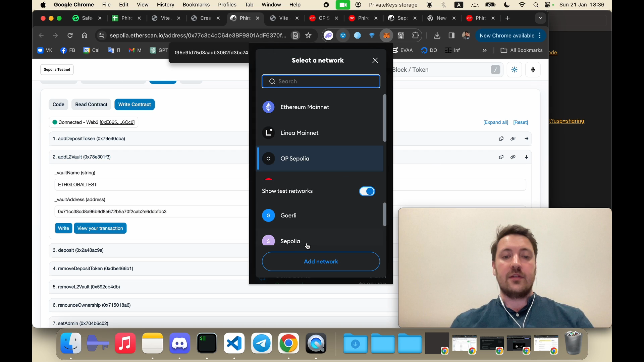The height and width of the screenshot is (362, 644).
Task: Select OP Sepolia network
Action: [320, 159]
